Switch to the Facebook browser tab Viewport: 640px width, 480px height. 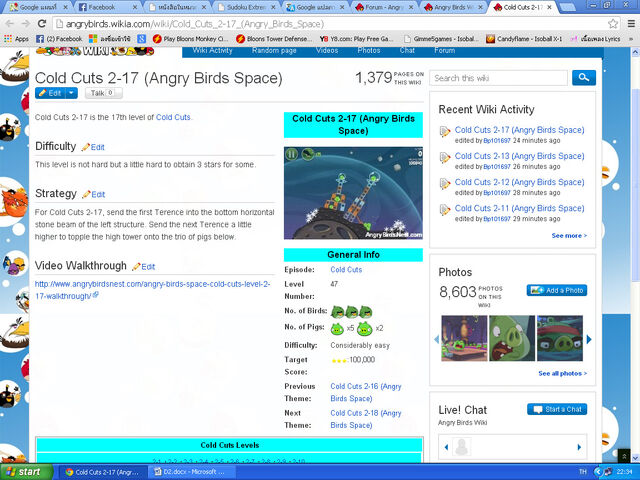pos(108,7)
